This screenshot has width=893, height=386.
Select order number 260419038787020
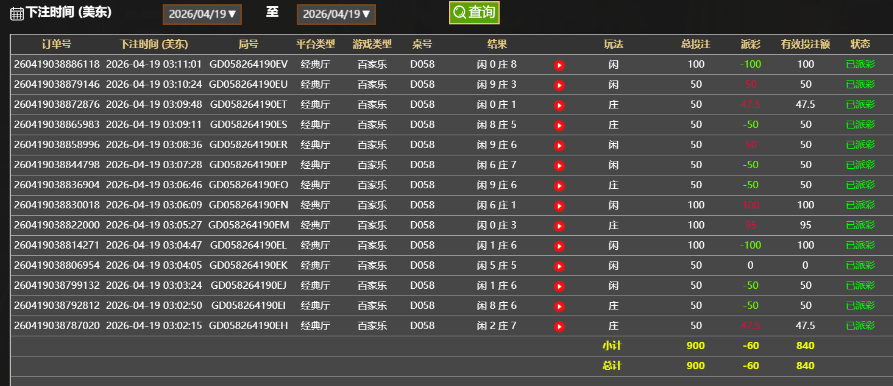click(x=56, y=325)
